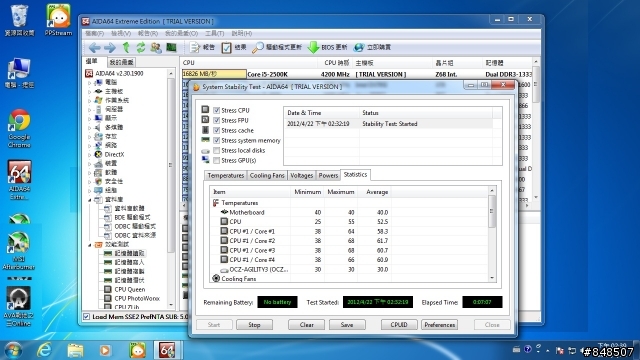The height and width of the screenshot is (360, 640).
Task: Click the green up arrow in AIDA64 toolbar
Action: pos(126,48)
